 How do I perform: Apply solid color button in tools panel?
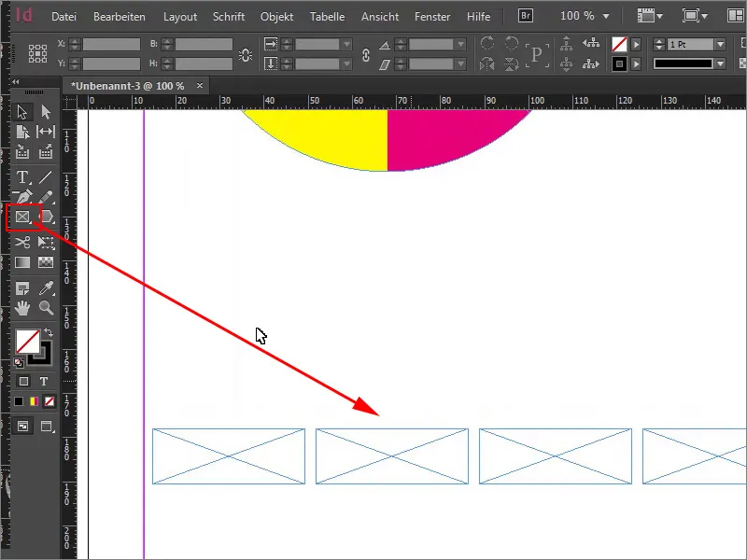pos(18,401)
